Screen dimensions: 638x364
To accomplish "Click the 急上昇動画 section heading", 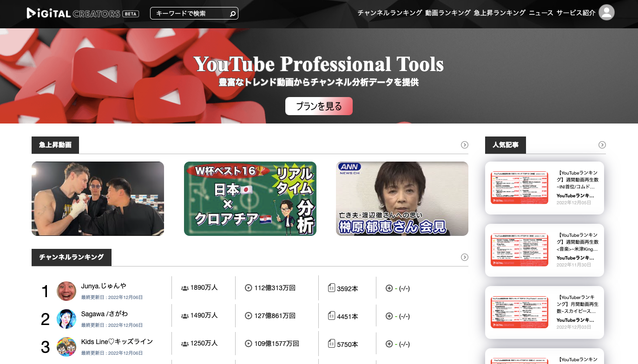I will point(55,145).
